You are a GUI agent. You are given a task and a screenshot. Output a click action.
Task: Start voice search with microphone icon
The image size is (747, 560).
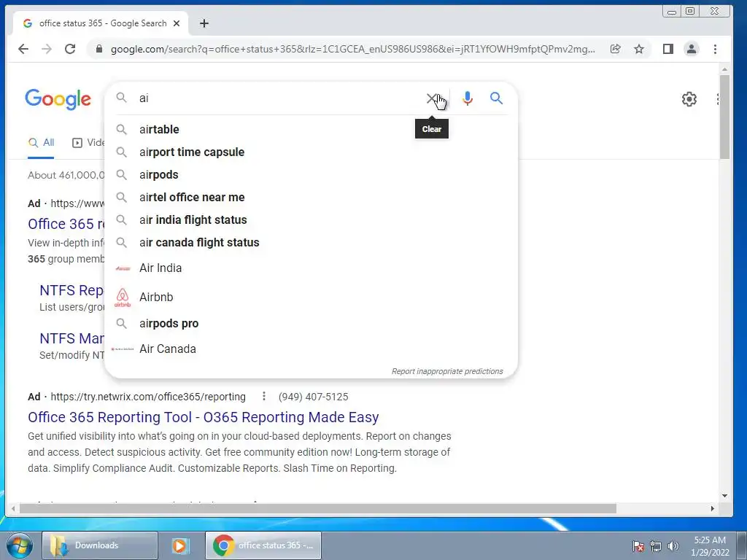pyautogui.click(x=468, y=98)
